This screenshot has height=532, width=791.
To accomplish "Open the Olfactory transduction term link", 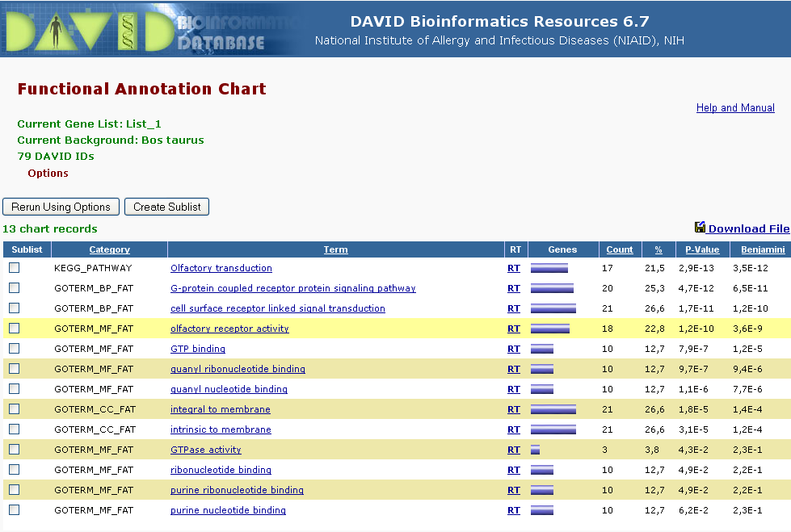I will pyautogui.click(x=221, y=268).
